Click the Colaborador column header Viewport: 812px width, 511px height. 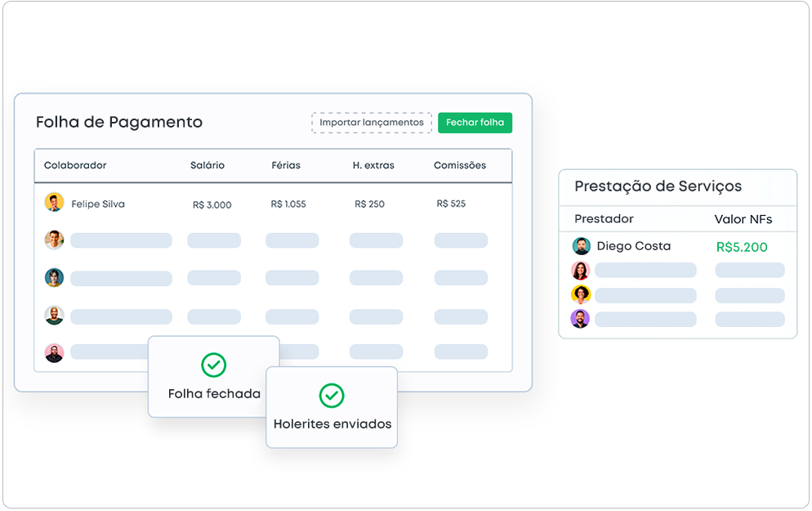[x=75, y=165]
